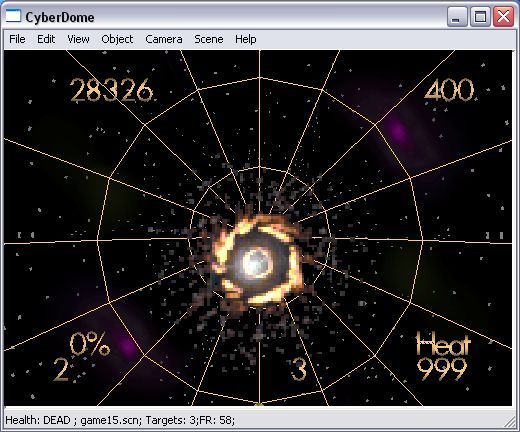Click the Health: DEAD status bar text
Screen dimensions: 520x432
point(38,420)
